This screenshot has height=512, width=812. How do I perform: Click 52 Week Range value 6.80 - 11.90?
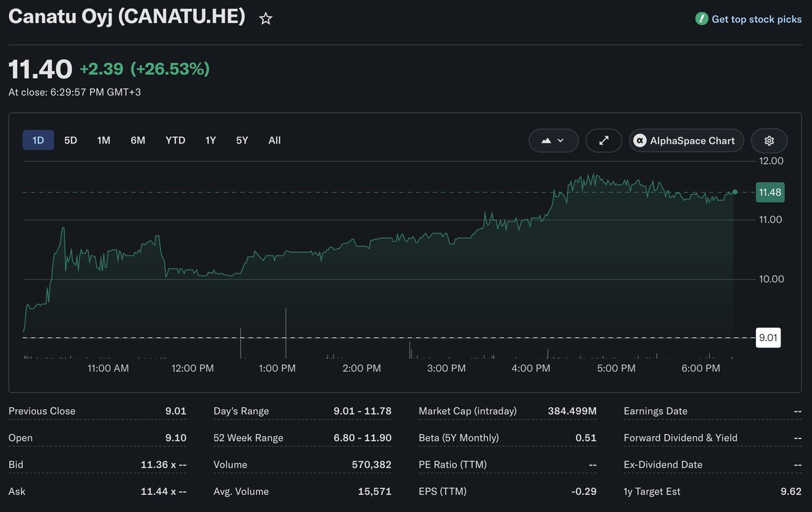pyautogui.click(x=363, y=438)
